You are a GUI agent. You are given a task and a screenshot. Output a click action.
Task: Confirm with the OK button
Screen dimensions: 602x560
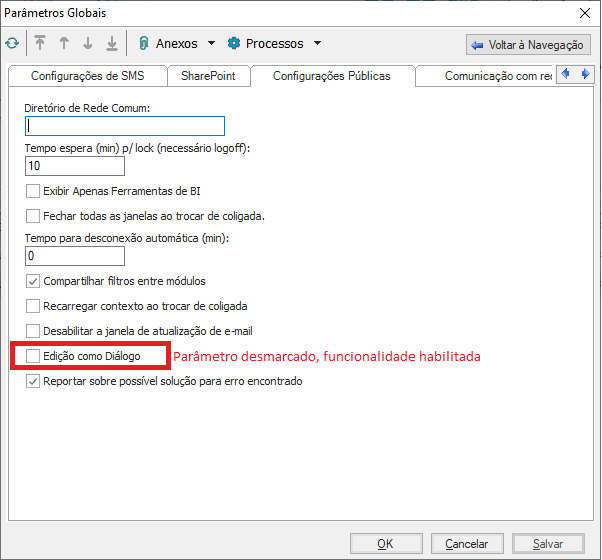click(x=386, y=544)
